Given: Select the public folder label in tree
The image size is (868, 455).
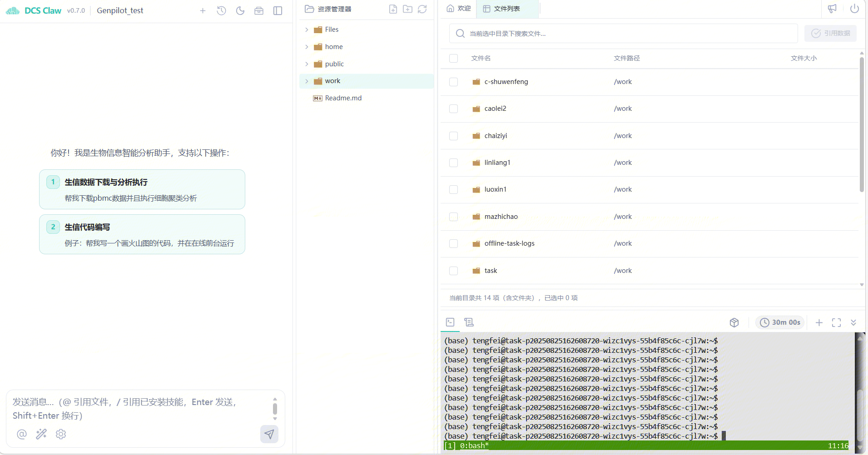Looking at the screenshot, I should click(334, 64).
